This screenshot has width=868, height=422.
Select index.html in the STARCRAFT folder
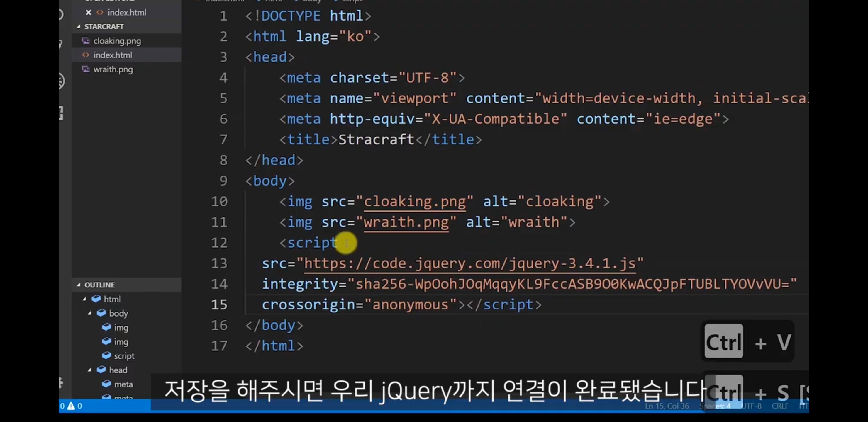click(x=113, y=55)
